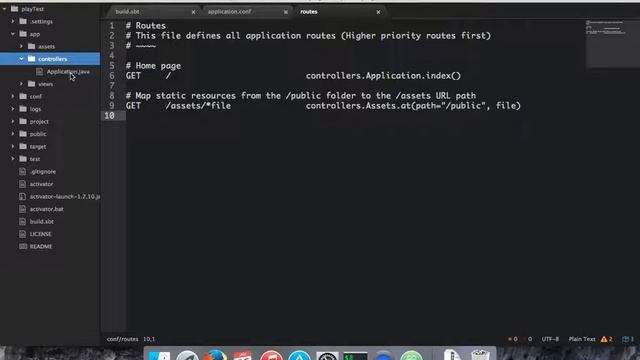This screenshot has width=640, height=360.
Task: Collapse the playTest root folder arrow
Action: (x=4, y=9)
